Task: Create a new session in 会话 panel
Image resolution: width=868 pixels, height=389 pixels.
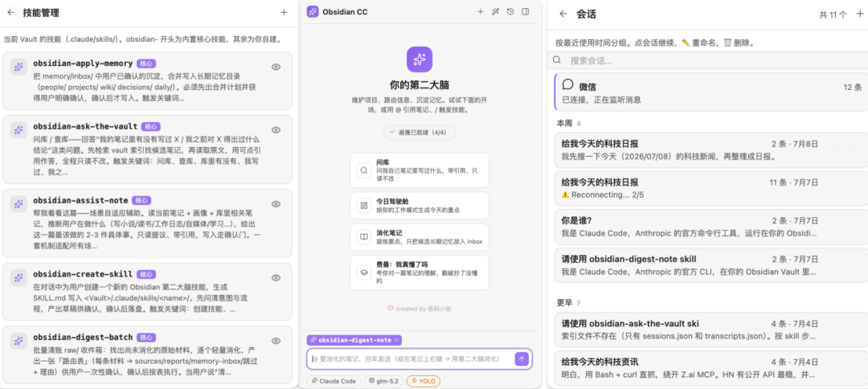Action: click(x=859, y=14)
